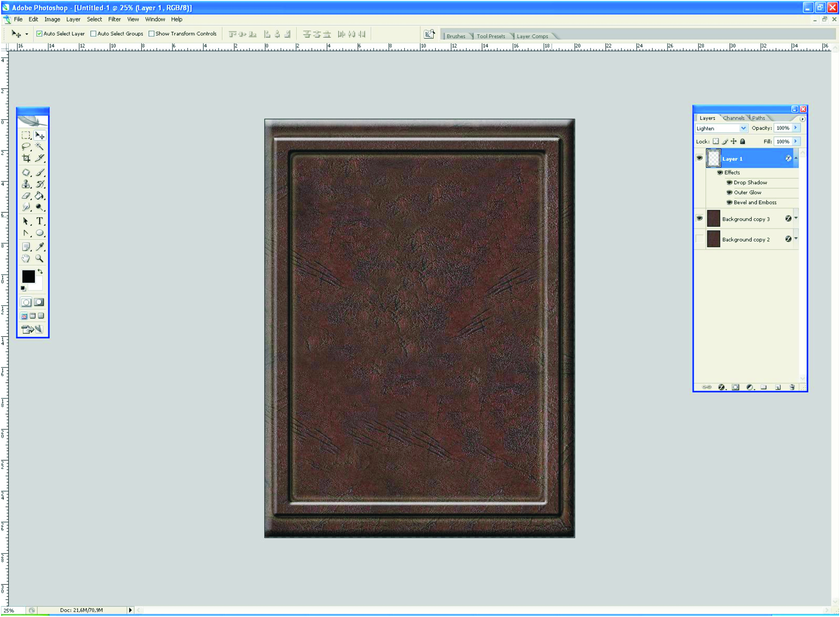Open the Filter menu
This screenshot has width=840, height=617.
click(114, 19)
